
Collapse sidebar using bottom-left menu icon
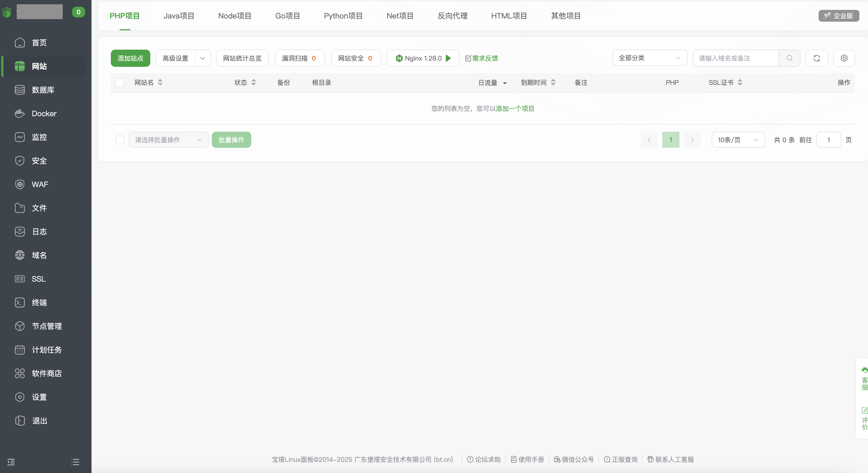point(11,462)
